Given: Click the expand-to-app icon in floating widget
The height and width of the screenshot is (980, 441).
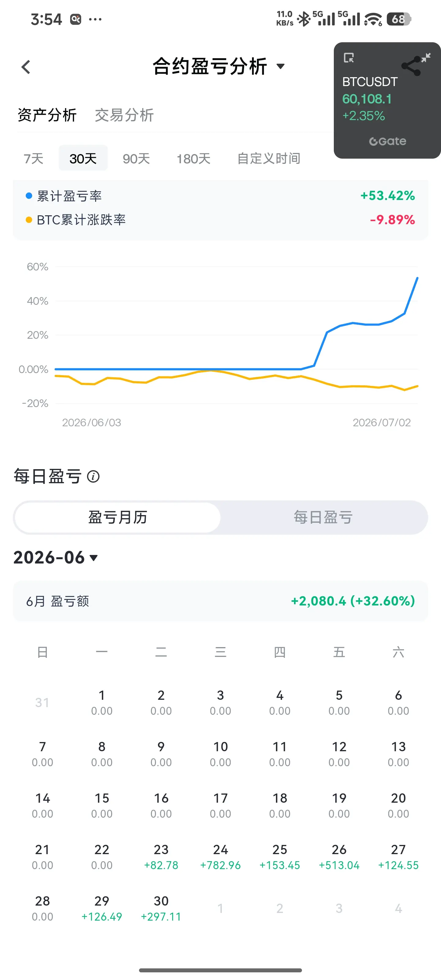Looking at the screenshot, I should tap(349, 58).
